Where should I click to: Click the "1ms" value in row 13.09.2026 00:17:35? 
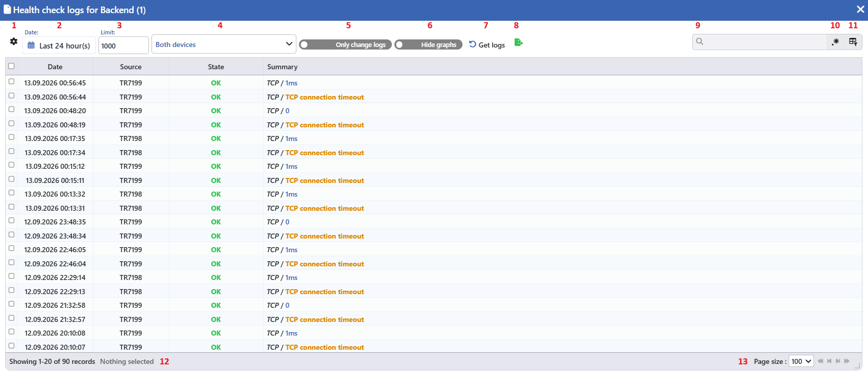[x=291, y=138]
